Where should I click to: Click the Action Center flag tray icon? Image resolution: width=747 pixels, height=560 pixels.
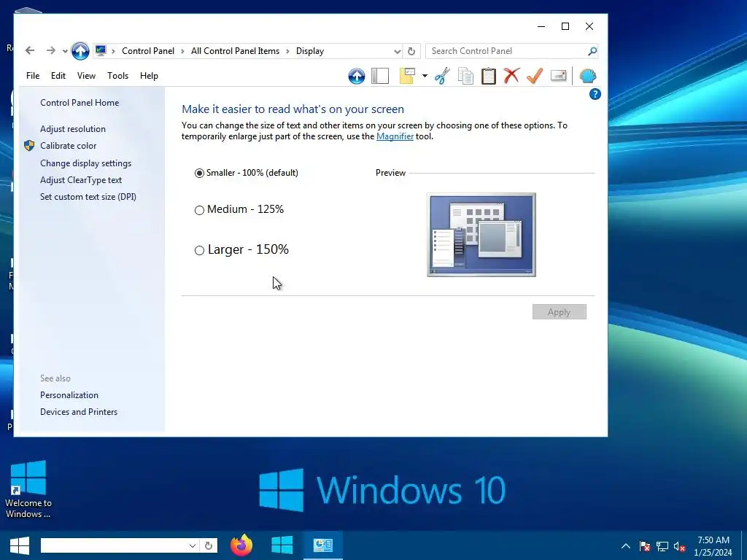coord(645,546)
